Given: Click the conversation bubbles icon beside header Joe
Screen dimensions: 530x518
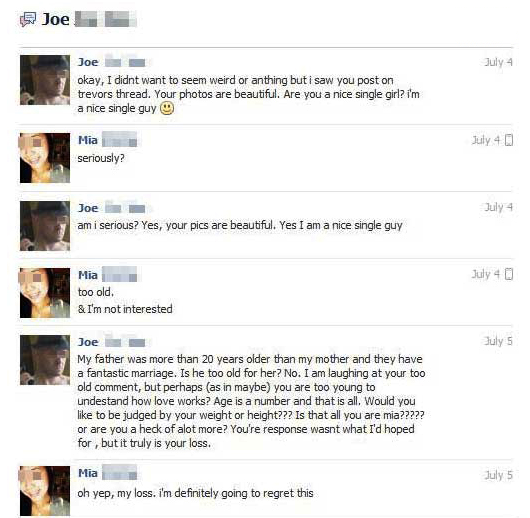Looking at the screenshot, I should tap(28, 20).
